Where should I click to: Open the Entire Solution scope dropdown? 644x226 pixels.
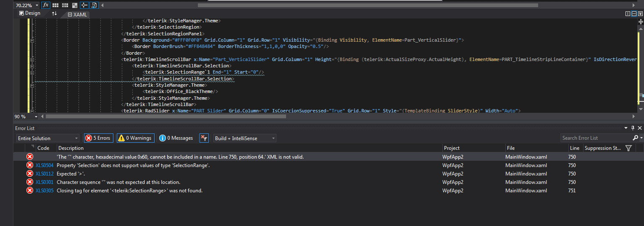click(48, 138)
